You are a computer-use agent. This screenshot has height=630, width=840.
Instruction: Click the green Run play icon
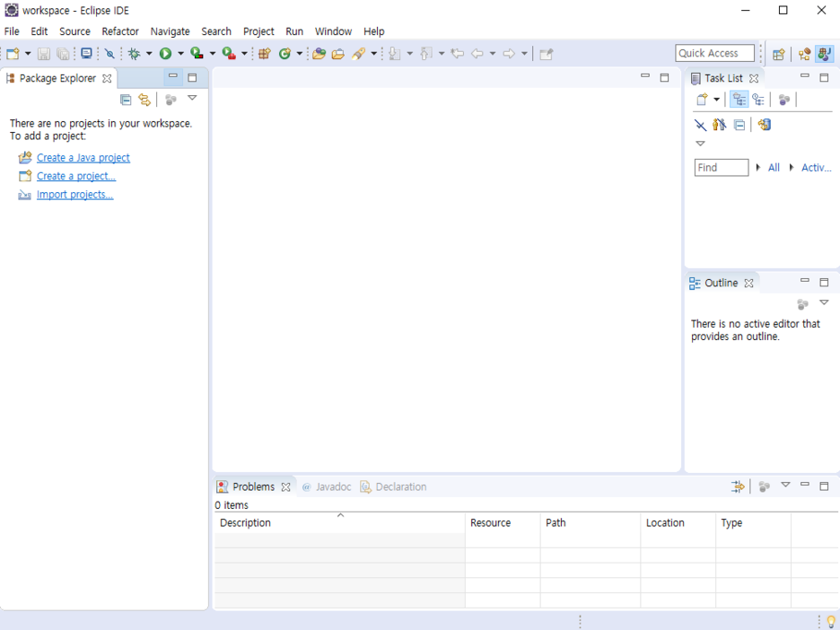tap(165, 54)
